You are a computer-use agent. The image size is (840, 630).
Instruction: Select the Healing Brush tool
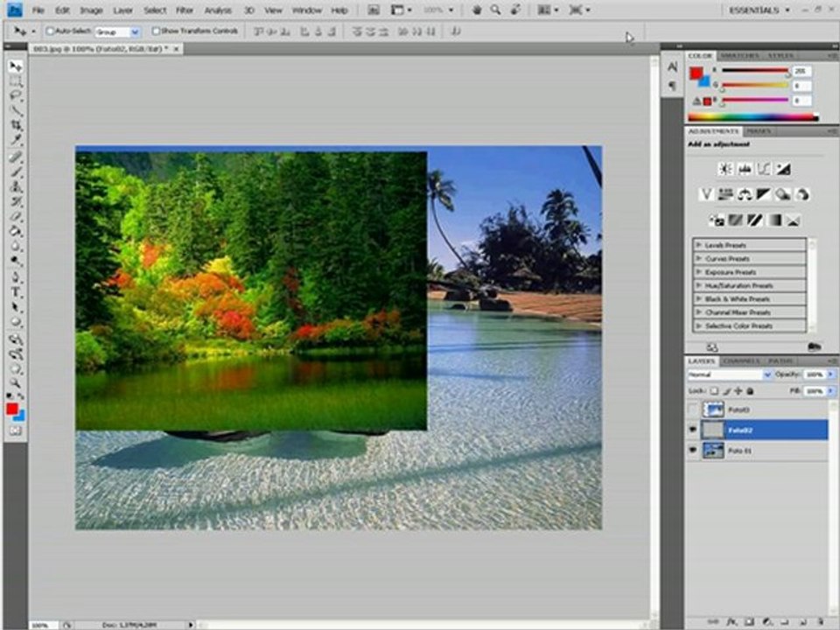click(16, 157)
